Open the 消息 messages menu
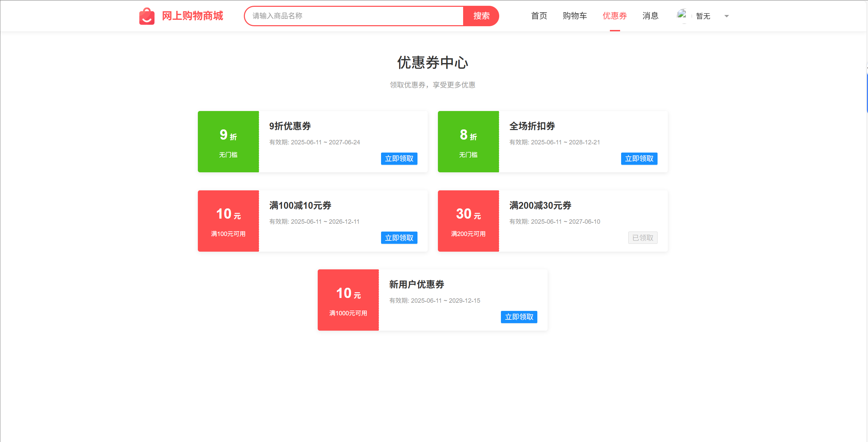 click(x=650, y=16)
